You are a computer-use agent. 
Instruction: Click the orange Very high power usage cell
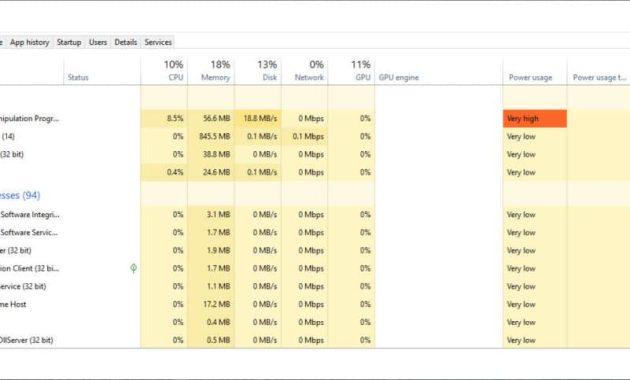pyautogui.click(x=535, y=118)
